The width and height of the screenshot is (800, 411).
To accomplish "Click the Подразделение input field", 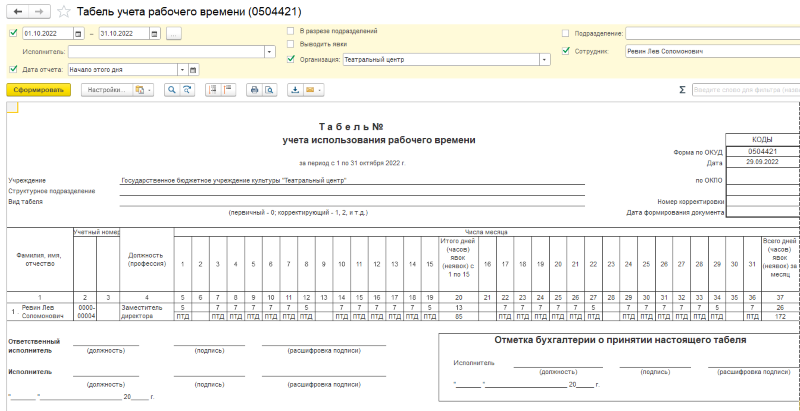I will point(712,34).
